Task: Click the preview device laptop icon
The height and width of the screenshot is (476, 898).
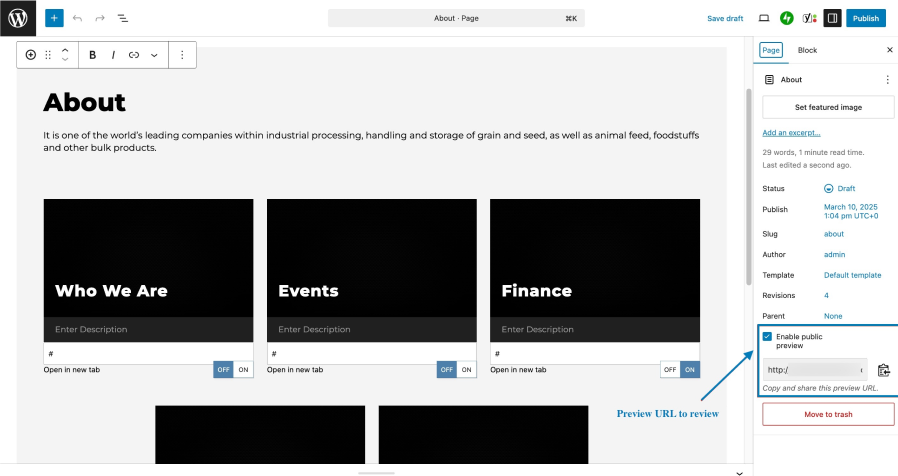Action: coord(764,18)
